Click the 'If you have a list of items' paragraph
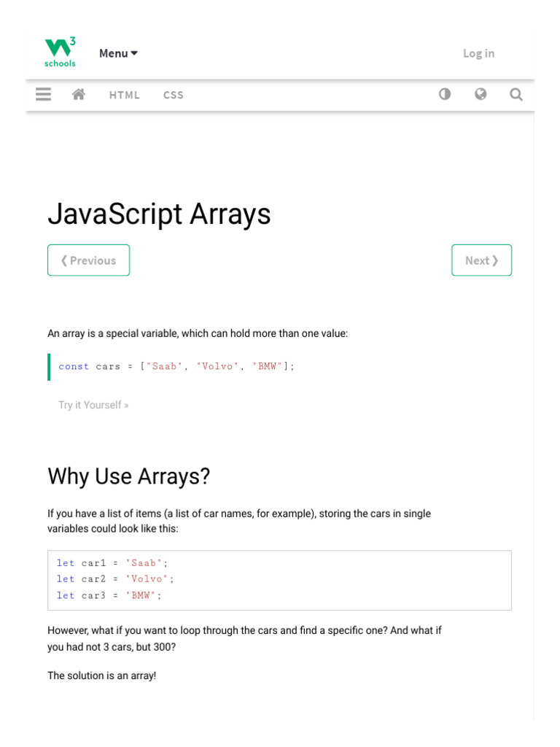Image resolution: width=560 pixels, height=747 pixels. tap(239, 521)
